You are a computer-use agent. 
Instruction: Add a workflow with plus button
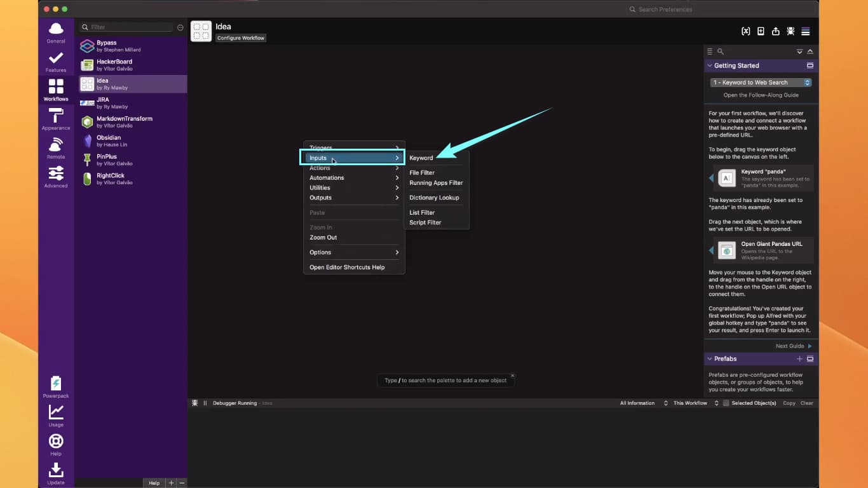171,483
